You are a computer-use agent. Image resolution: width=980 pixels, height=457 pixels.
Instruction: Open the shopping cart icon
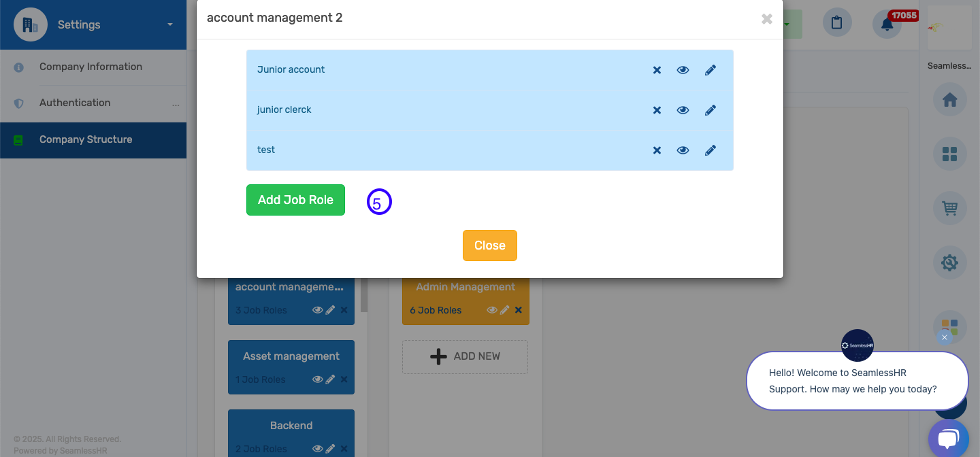click(x=950, y=208)
